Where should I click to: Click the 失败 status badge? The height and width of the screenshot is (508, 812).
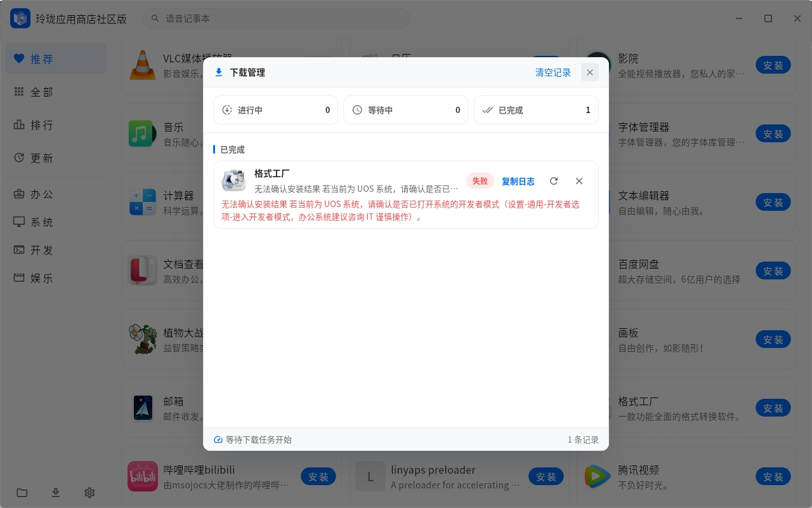click(x=480, y=181)
